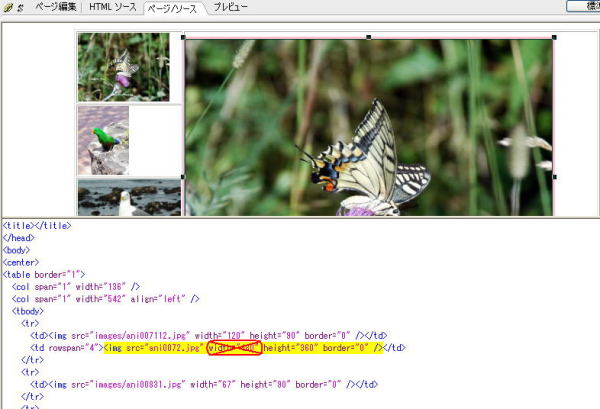Click the left-middle selection handle of the large image

(183, 177)
